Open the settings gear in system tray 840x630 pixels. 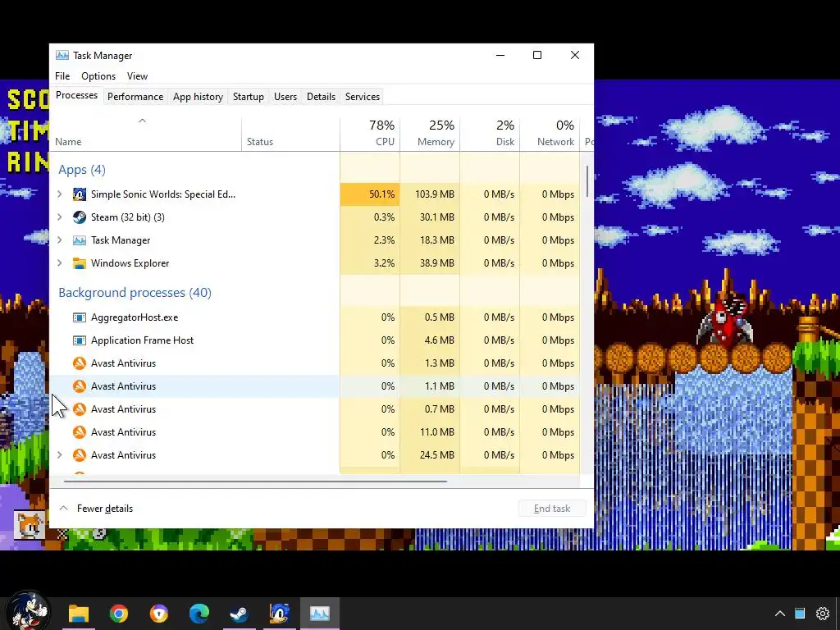point(822,614)
